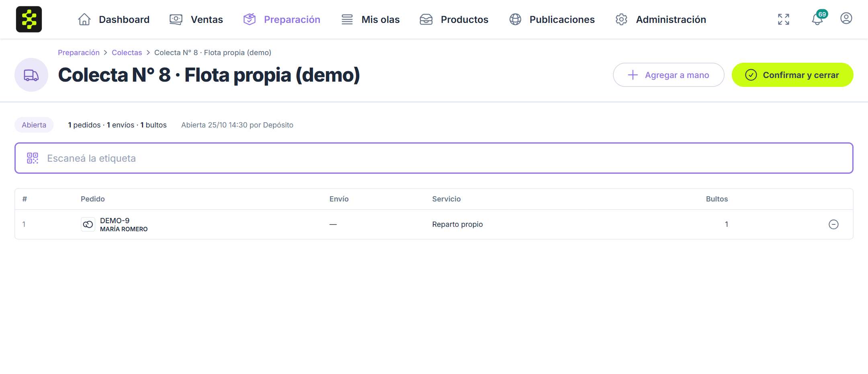Focus the Escaneá la etiqueta field

tap(434, 158)
